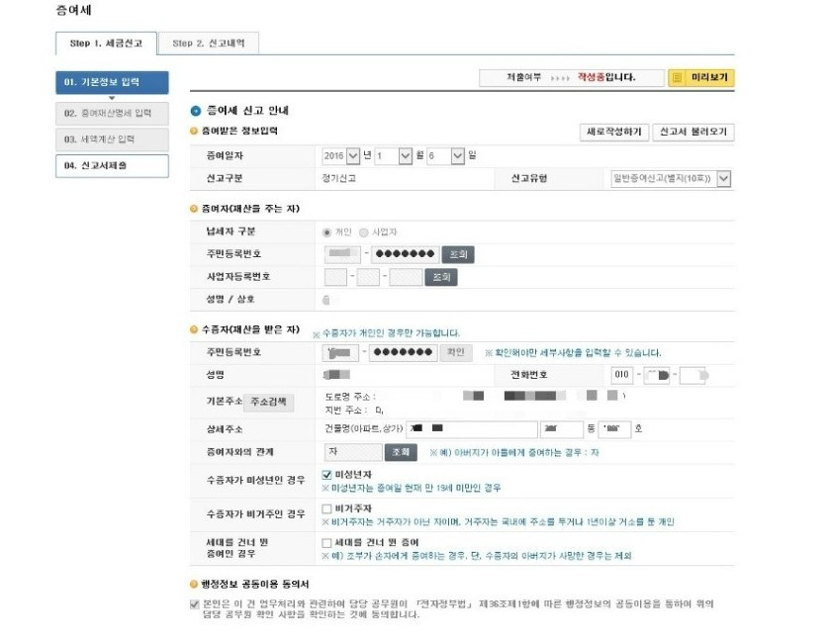831x644 pixels.
Task: Click the 호 number input field
Action: (x=614, y=429)
